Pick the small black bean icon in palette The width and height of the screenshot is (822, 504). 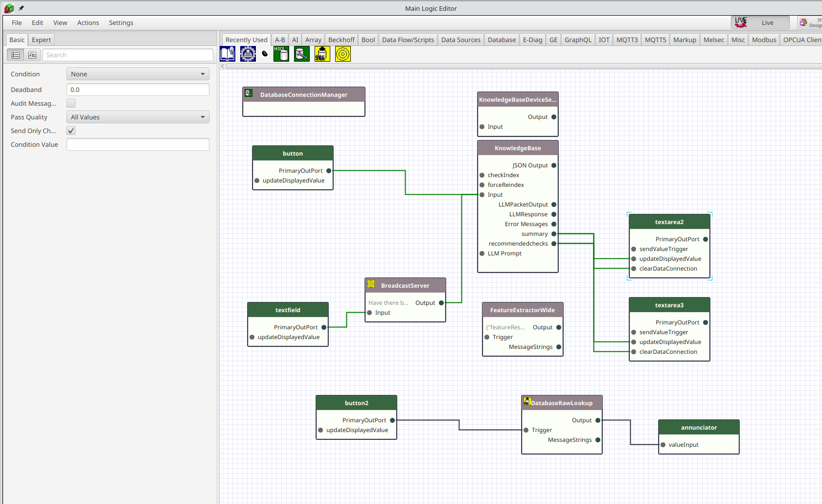click(265, 54)
